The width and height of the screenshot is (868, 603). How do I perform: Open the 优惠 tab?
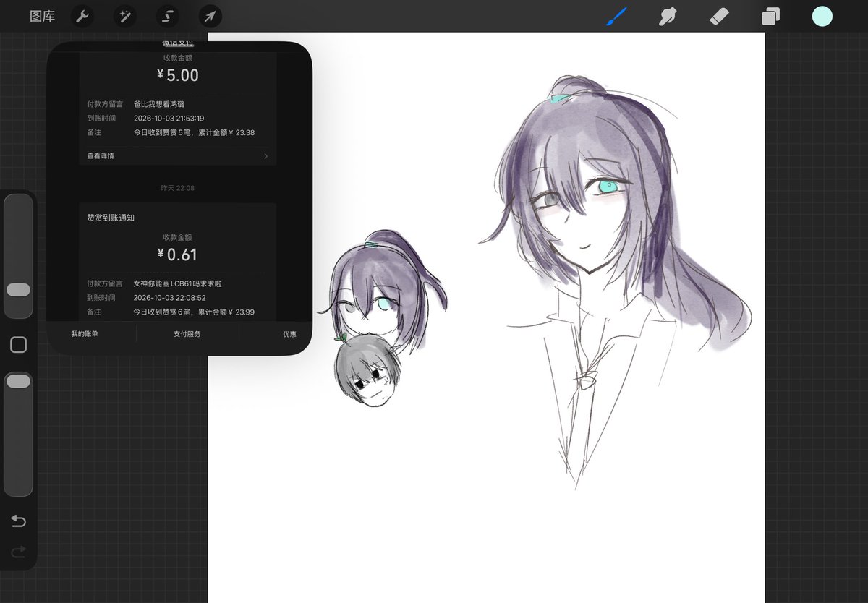[289, 334]
